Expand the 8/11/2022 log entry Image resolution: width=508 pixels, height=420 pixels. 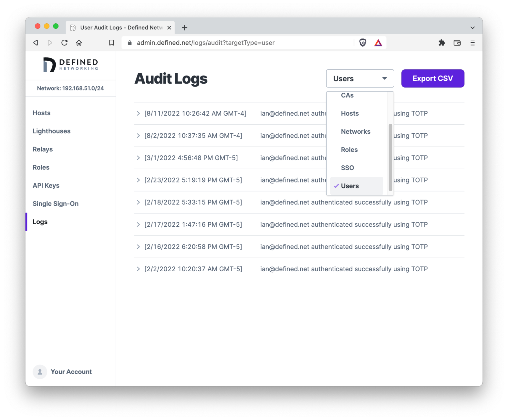point(138,113)
